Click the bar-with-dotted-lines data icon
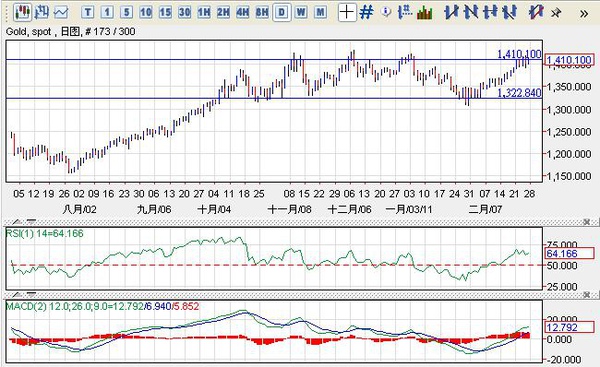Viewport: 600px width, 367px height. coord(405,12)
